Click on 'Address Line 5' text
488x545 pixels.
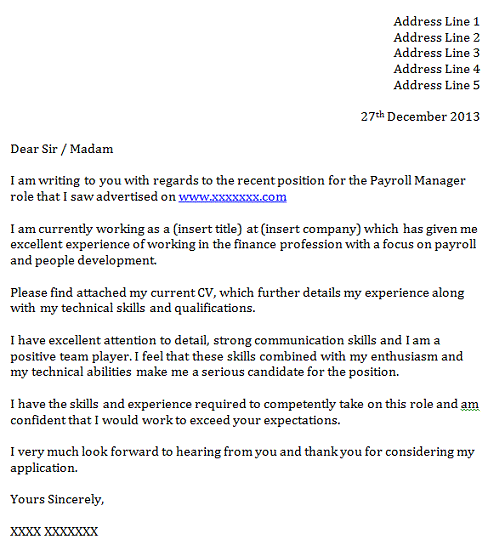437,85
